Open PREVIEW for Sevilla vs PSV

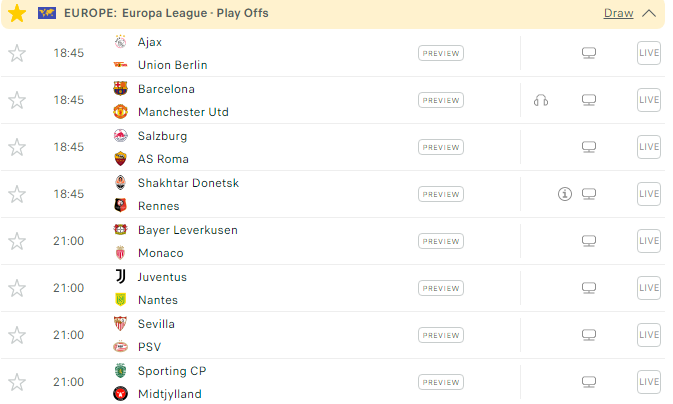[440, 335]
